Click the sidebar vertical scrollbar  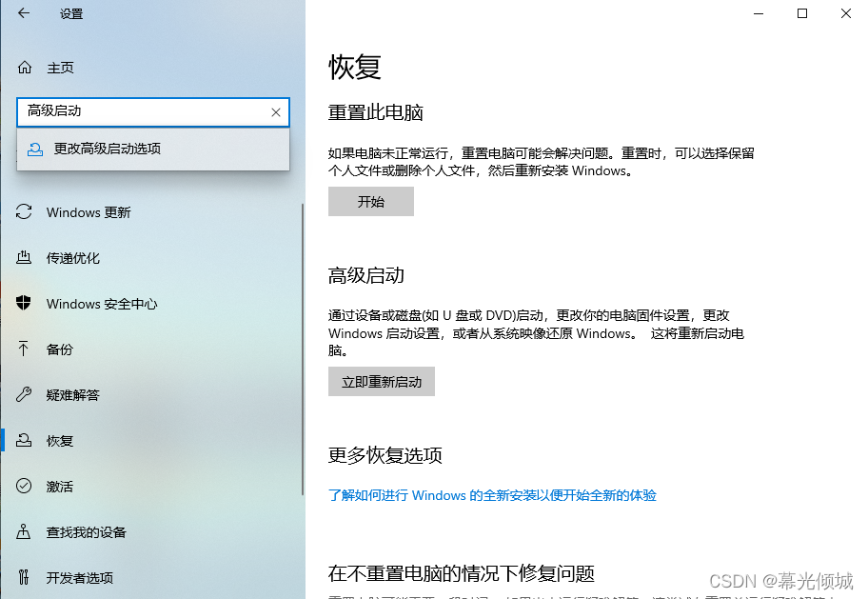click(x=303, y=349)
